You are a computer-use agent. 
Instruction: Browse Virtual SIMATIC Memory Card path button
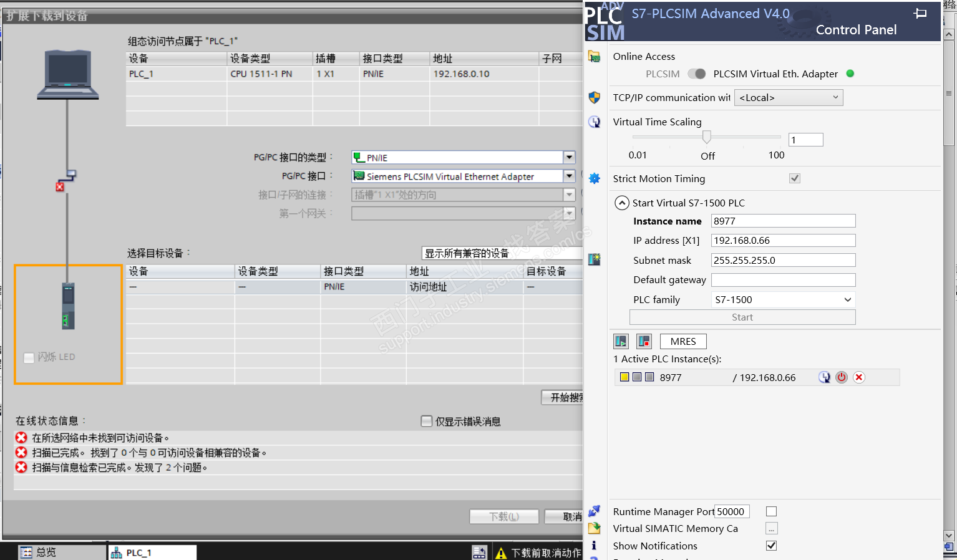[x=772, y=529]
